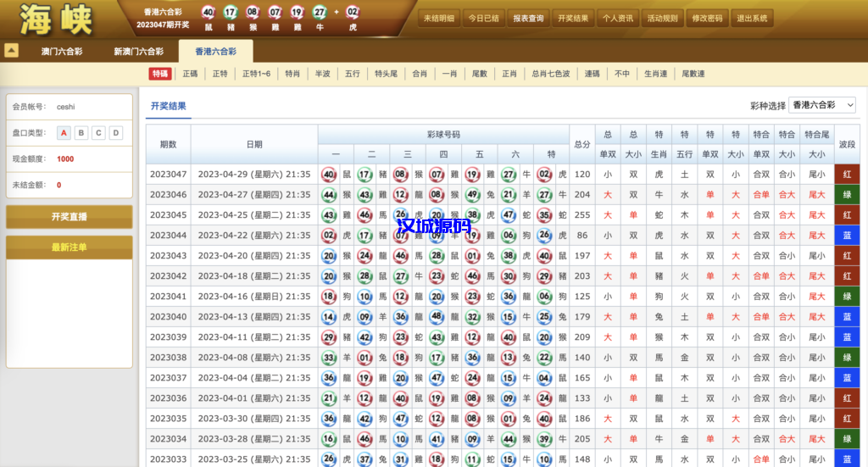This screenshot has width=868, height=467.
Task: Click first ball 33 in row 2023038
Action: (x=329, y=358)
